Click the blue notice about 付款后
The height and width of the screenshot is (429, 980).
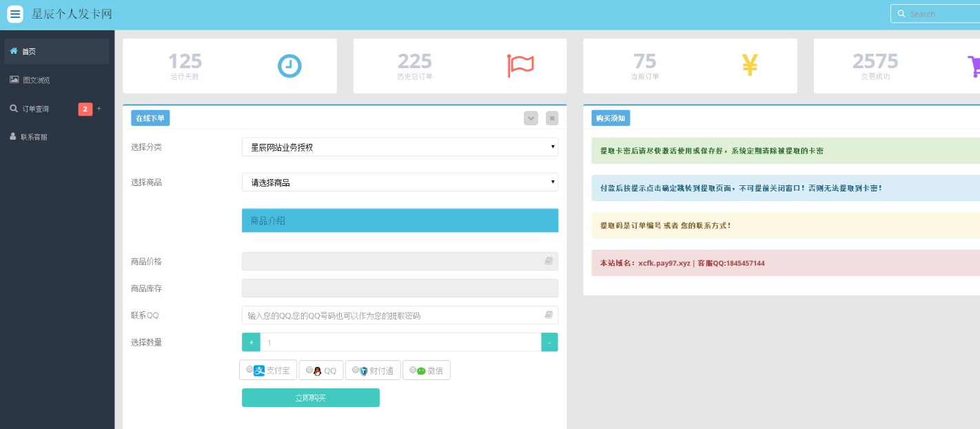[x=786, y=188]
